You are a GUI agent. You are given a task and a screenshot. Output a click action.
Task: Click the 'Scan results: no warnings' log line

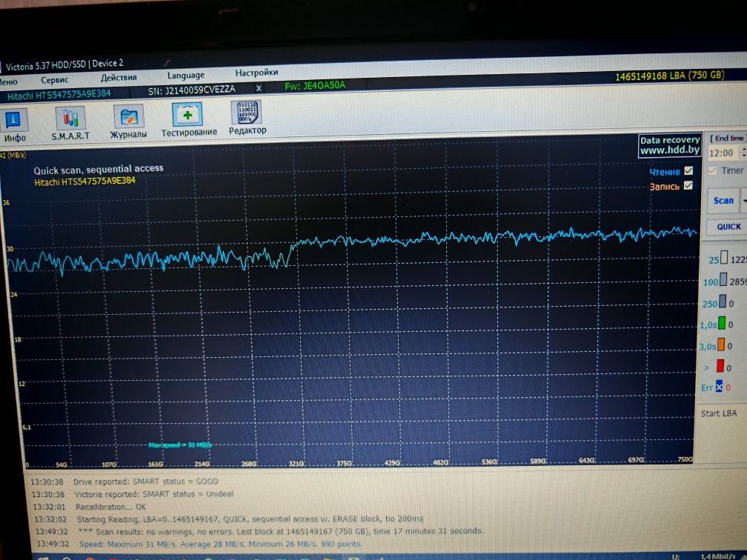tap(281, 531)
